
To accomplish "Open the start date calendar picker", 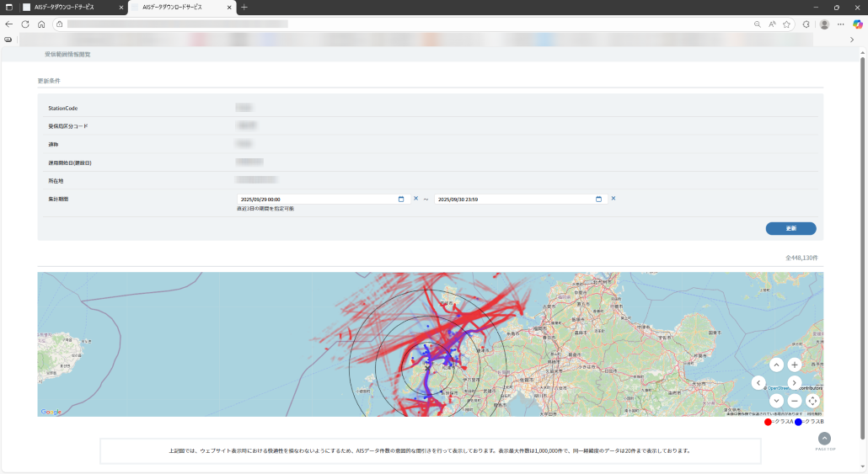I will (401, 200).
